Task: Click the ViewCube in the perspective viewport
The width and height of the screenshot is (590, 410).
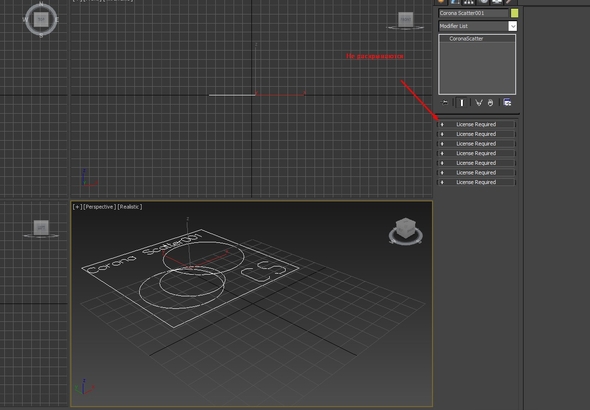Action: tap(406, 231)
